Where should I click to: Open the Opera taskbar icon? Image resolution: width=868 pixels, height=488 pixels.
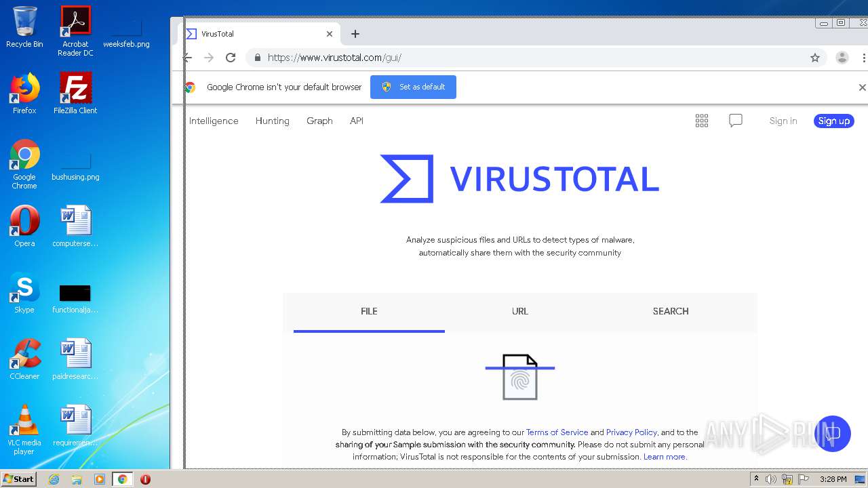coord(145,479)
